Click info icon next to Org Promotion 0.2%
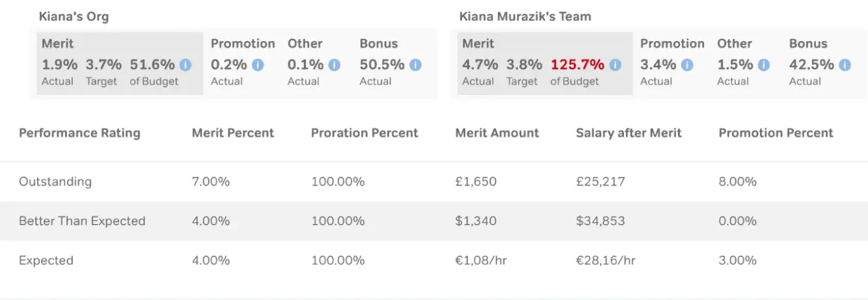This screenshot has height=300, width=868. [258, 65]
